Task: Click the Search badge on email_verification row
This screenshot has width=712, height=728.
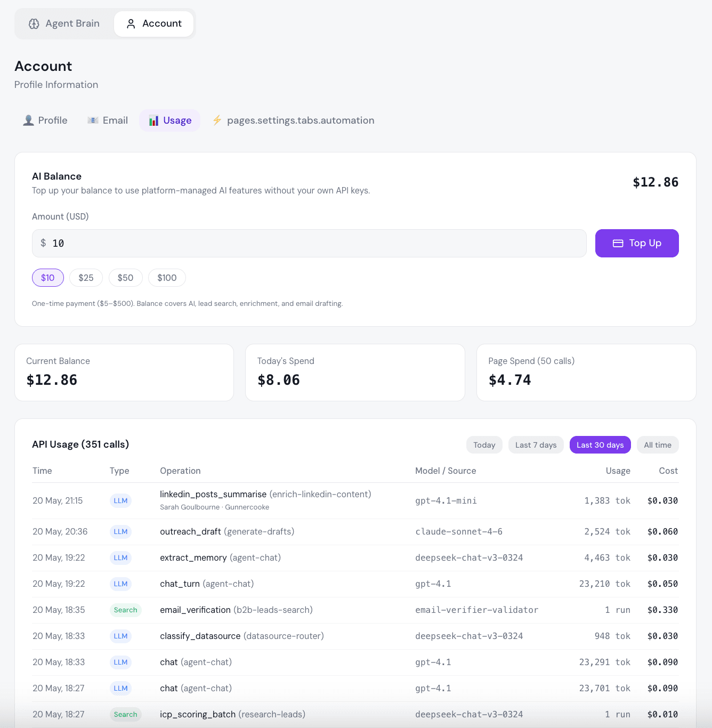Action: coord(125,610)
